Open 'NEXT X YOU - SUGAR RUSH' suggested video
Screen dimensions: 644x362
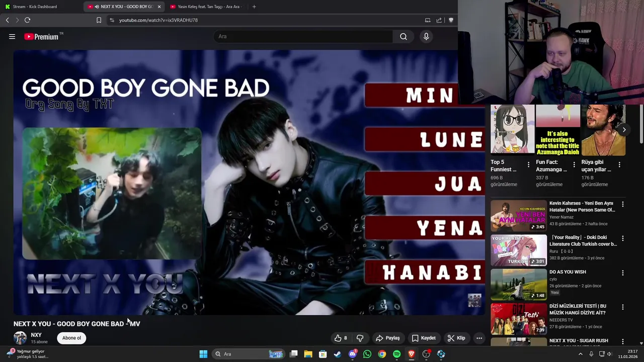point(579,341)
